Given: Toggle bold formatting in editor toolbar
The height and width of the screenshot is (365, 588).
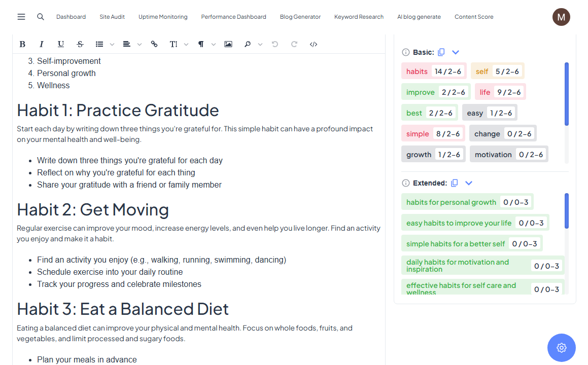Looking at the screenshot, I should [22, 44].
